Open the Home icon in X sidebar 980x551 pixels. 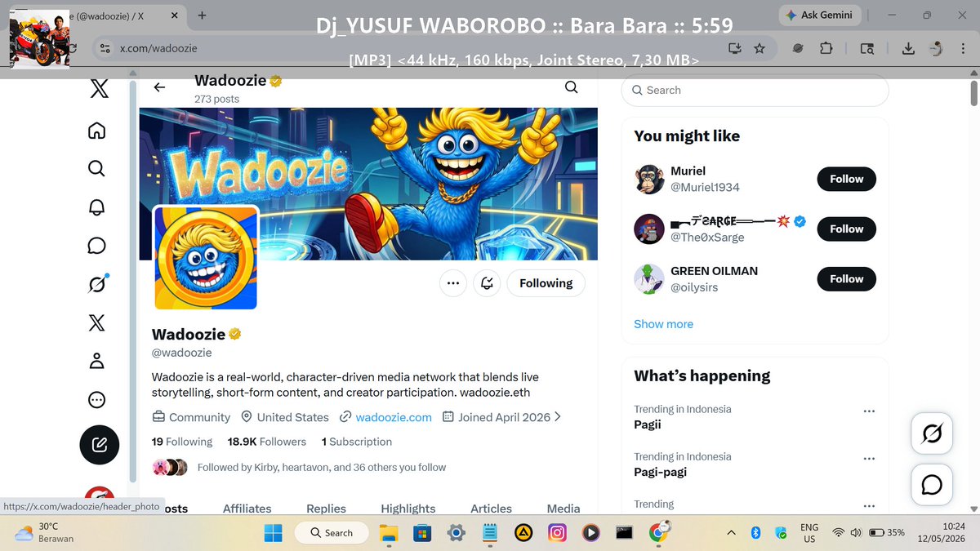[x=96, y=131]
